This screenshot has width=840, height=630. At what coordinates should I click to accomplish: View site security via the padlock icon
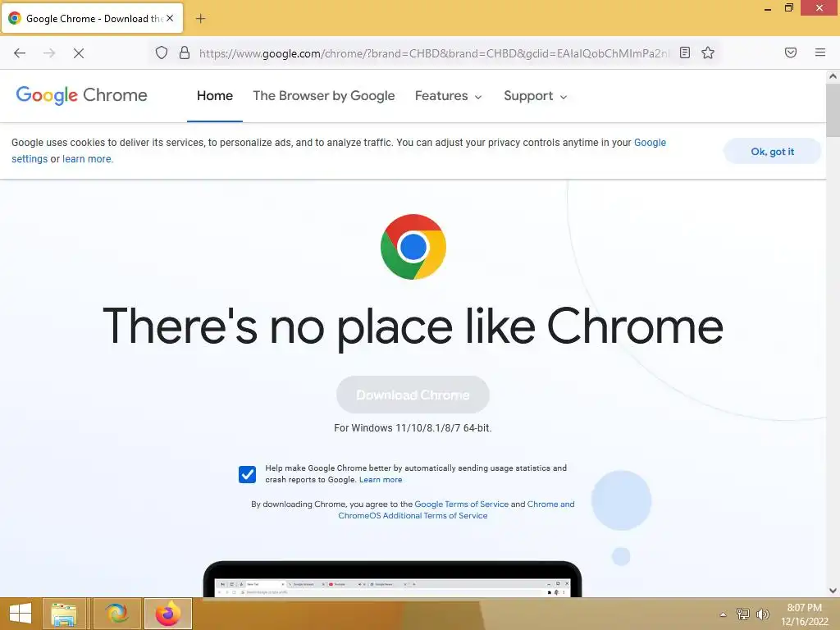click(185, 52)
